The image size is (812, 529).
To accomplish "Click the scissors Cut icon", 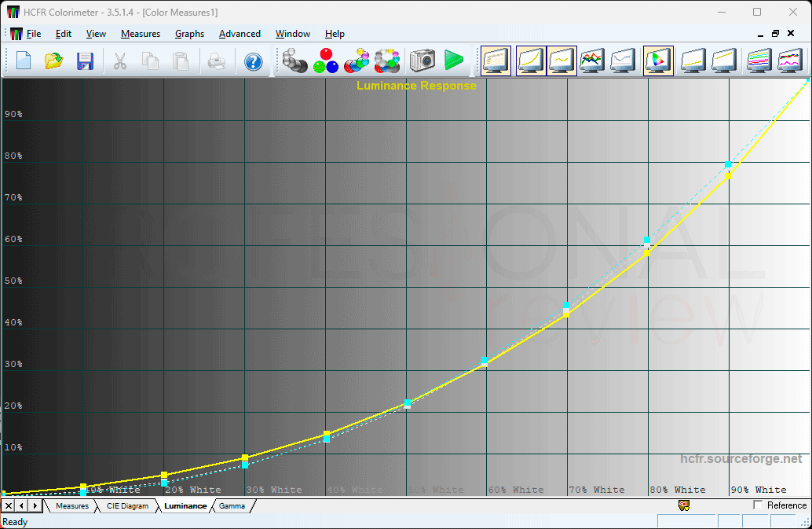I will 119,61.
